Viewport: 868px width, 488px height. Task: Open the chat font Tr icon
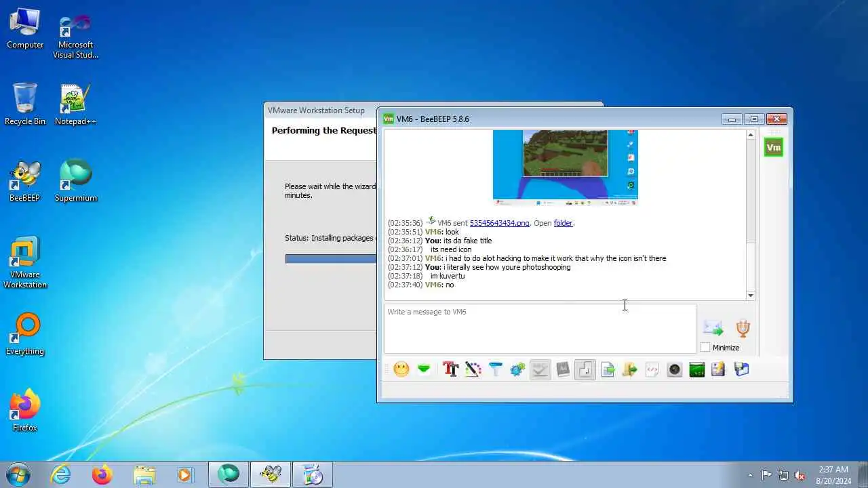pos(450,369)
